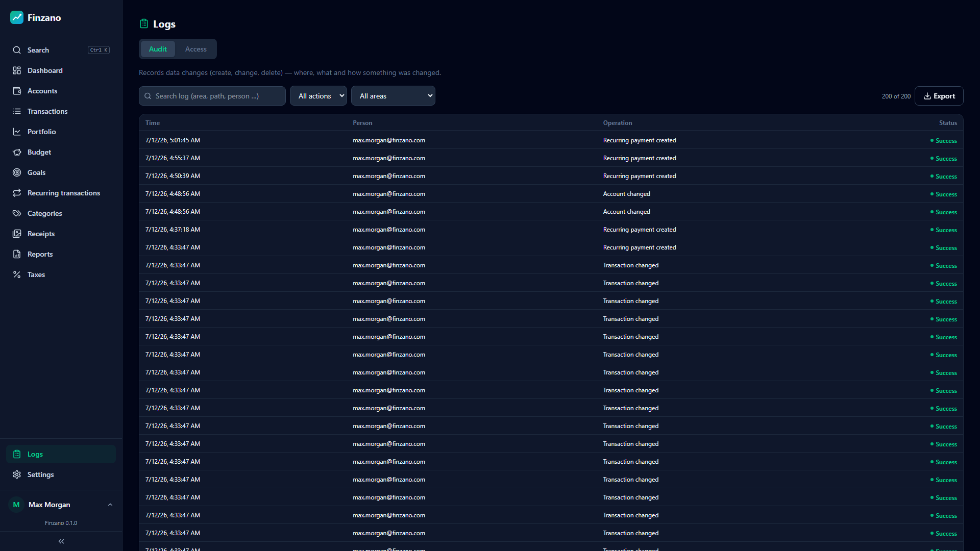
Task: Open the Budget link in sidebar
Action: pos(61,152)
